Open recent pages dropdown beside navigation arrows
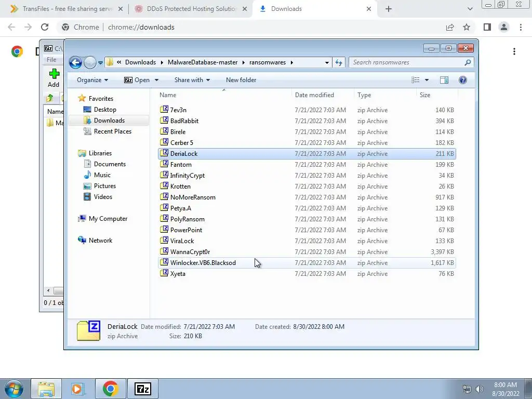 pyautogui.click(x=100, y=63)
